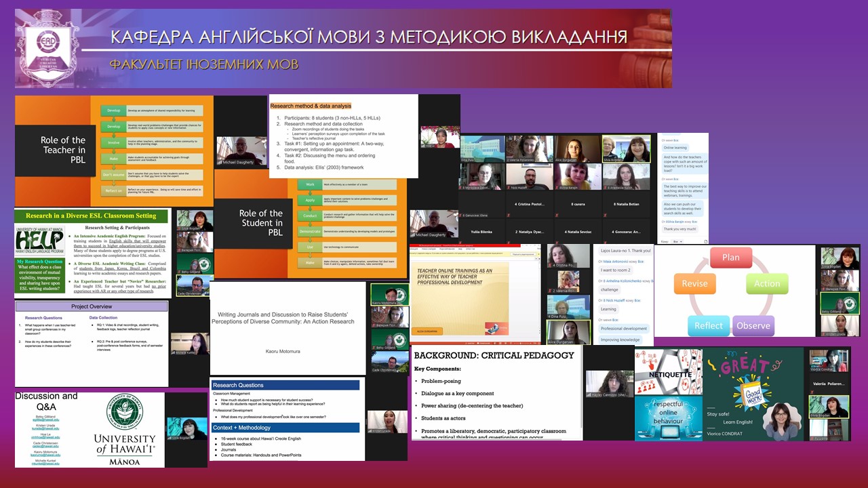Select the green 'Action' cycle box
The width and height of the screenshot is (868, 488).
(767, 283)
